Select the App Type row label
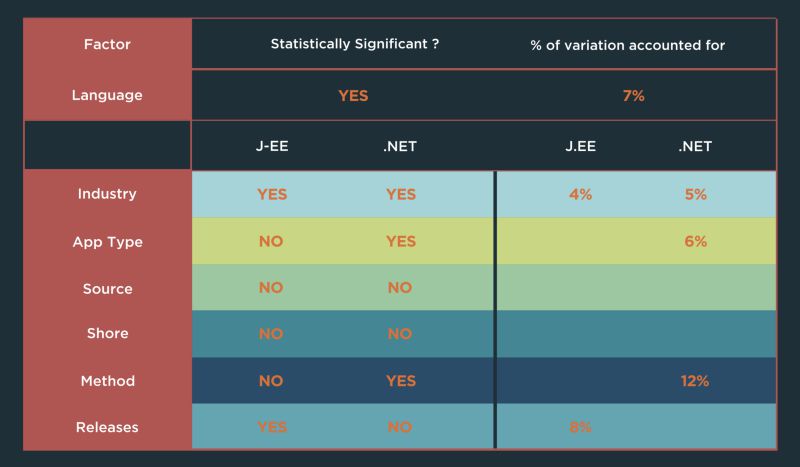The height and width of the screenshot is (467, 800). 107,242
